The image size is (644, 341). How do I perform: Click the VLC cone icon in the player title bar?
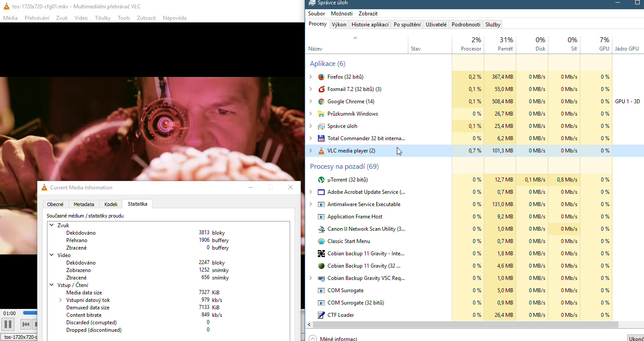tap(7, 6)
